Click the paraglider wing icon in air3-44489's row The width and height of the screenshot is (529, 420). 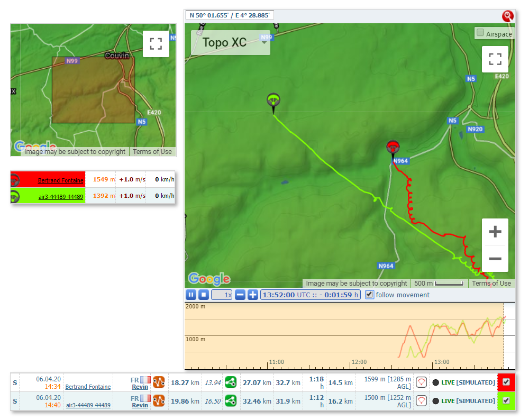tap(422, 401)
